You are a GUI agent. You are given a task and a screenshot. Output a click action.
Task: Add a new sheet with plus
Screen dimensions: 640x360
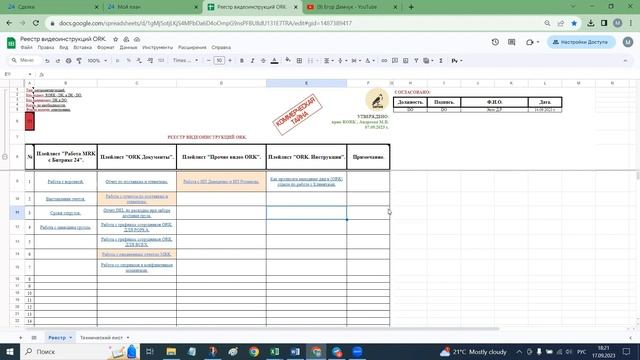(20, 338)
